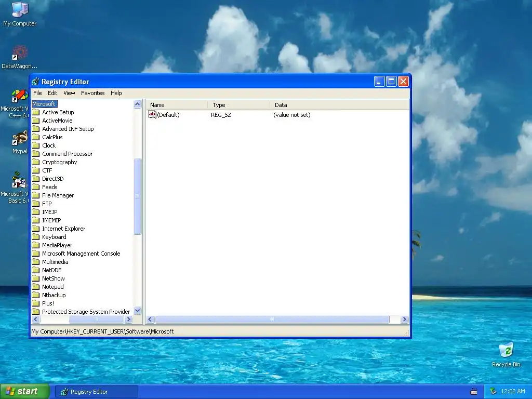This screenshot has width=532, height=399.
Task: Click the (Default) string value icon
Action: 152,115
